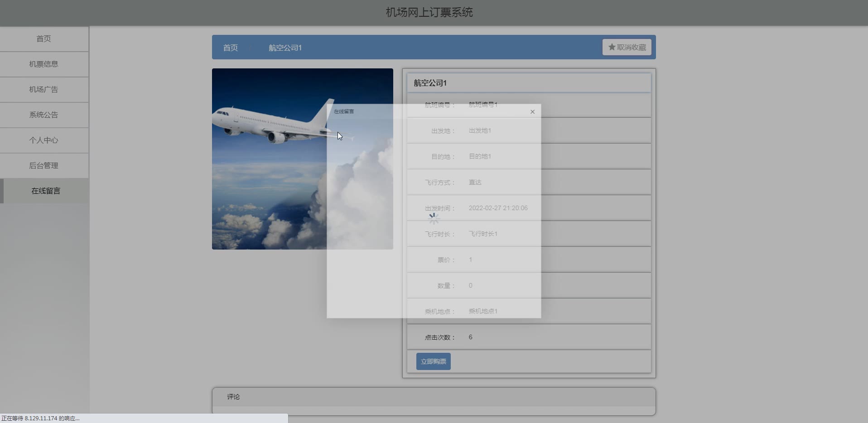The image size is (868, 423).
Task: Open 机票信息 in the sidebar
Action: [x=44, y=64]
